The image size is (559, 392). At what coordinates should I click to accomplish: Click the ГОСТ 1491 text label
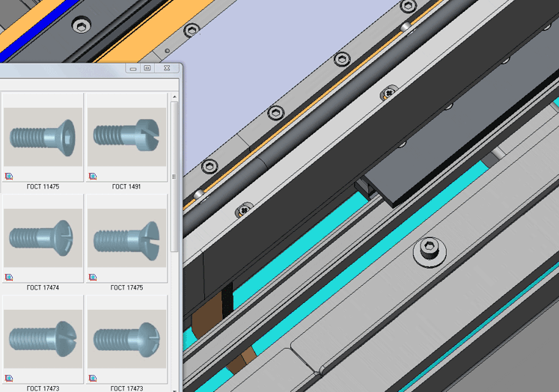(x=126, y=187)
